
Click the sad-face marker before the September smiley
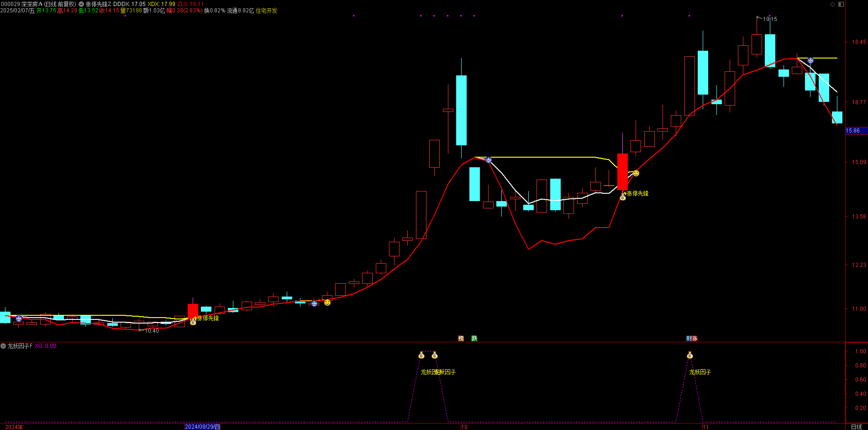(314, 303)
